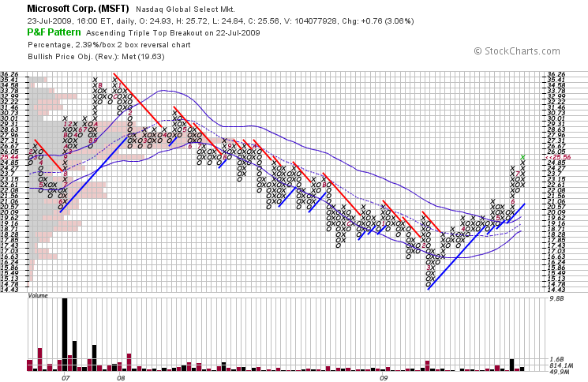Click the green 'P&F Pattern' heading
The width and height of the screenshot is (588, 382).
(54, 32)
